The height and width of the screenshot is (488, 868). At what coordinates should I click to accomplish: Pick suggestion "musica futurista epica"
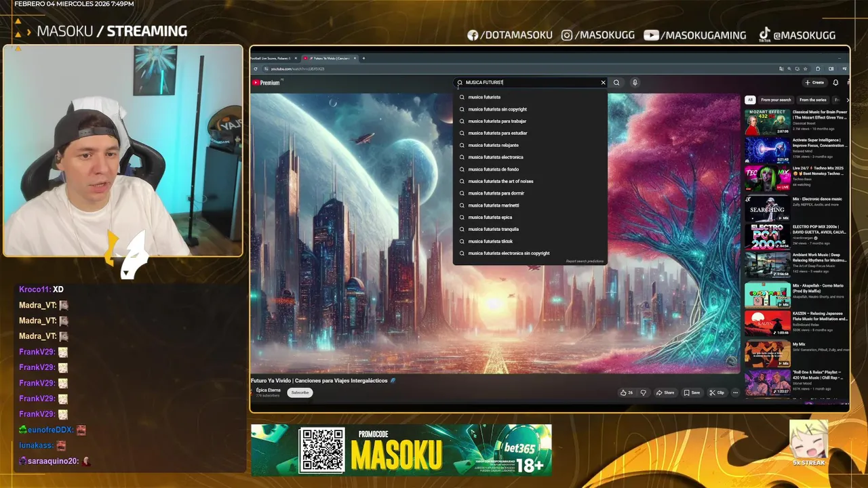coord(530,217)
